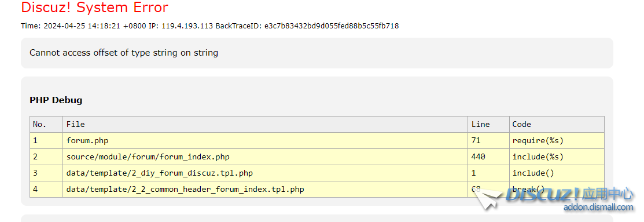Click the timestamp 2024-04-25 14:18:21
The width and height of the screenshot is (644, 222).
(82, 26)
